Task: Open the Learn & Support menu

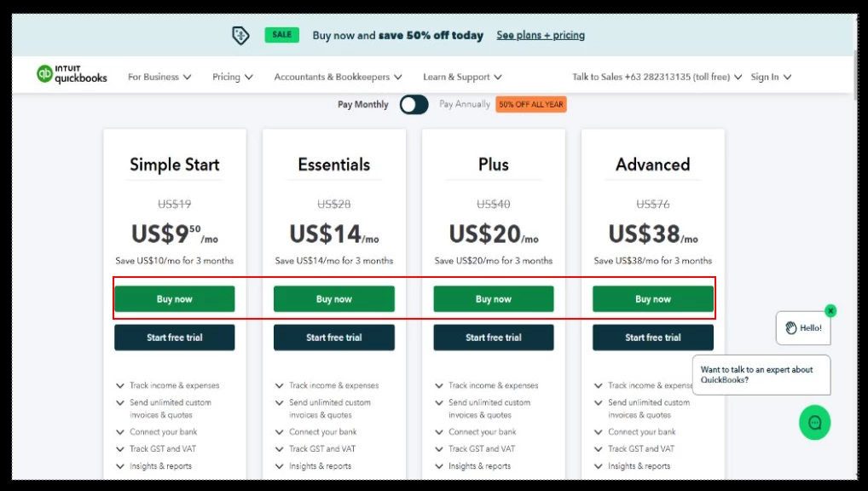Action: click(x=462, y=77)
